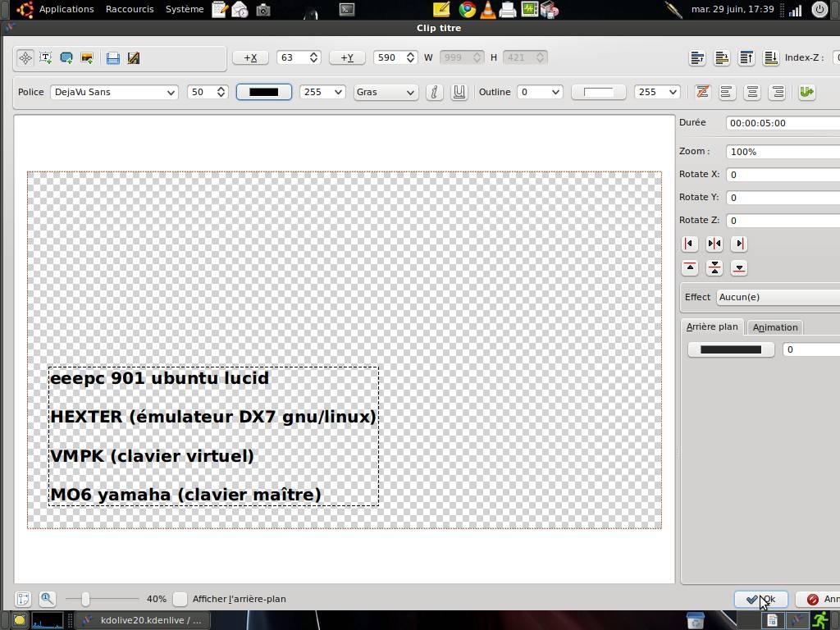This screenshot has height=630, width=840.
Task: Launch VLC cone icon in top panel
Action: 487,10
